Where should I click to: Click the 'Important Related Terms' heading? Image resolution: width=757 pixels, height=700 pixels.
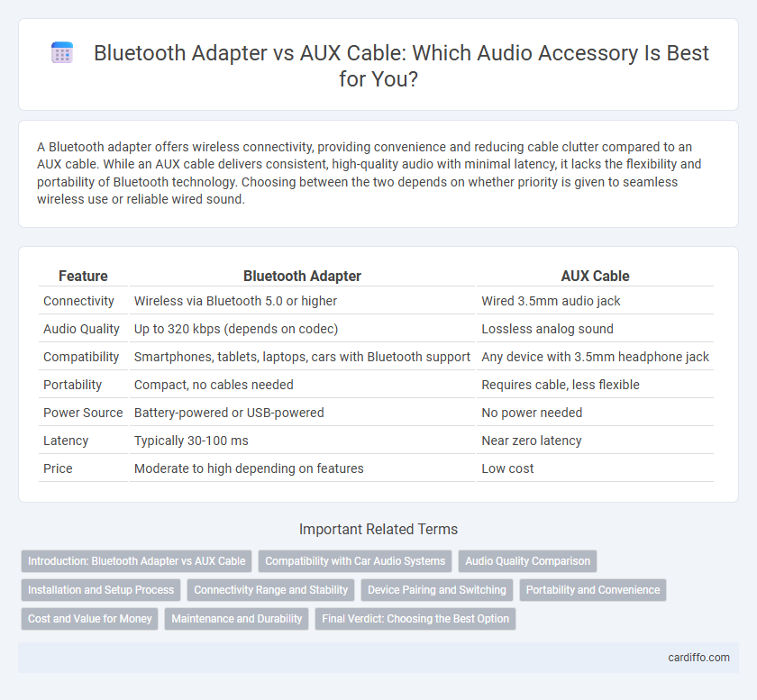tap(378, 529)
